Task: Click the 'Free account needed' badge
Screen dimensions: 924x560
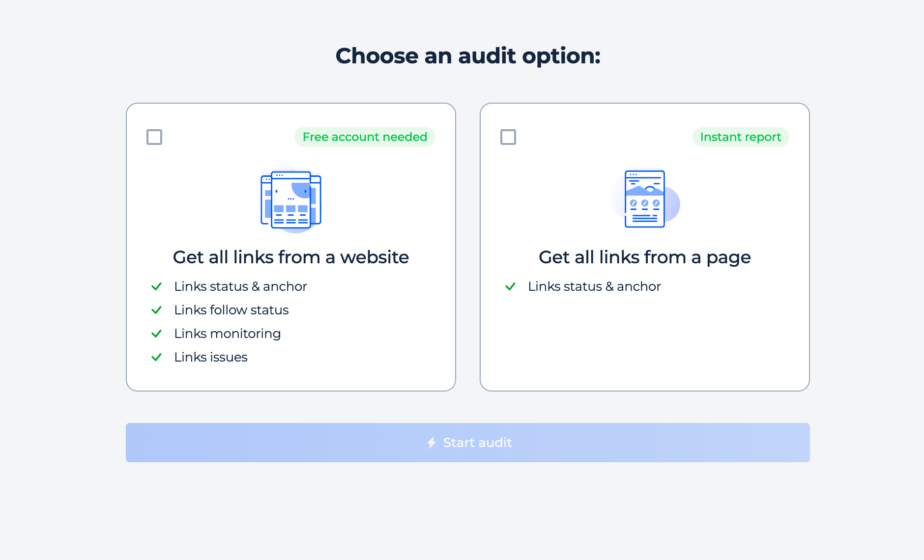Action: click(x=365, y=137)
